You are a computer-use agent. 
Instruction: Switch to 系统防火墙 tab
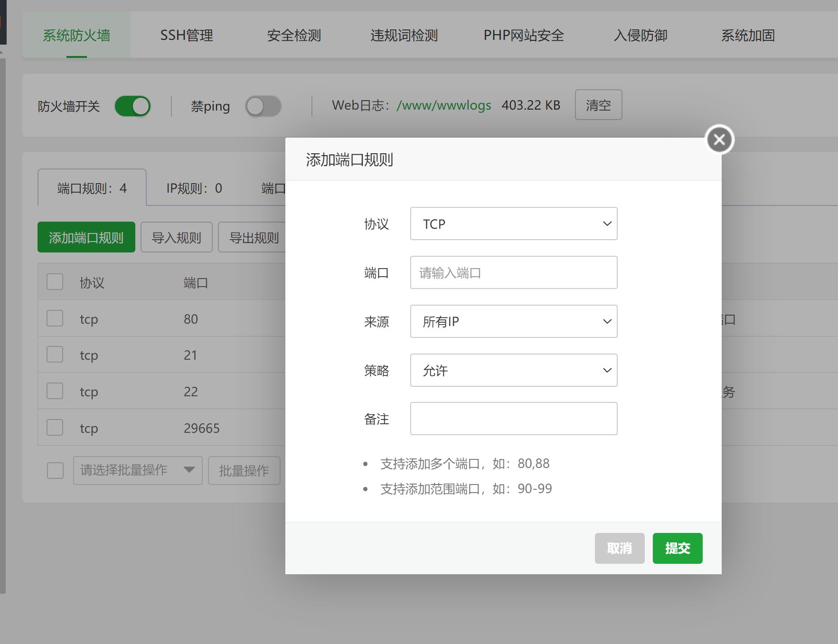(76, 35)
